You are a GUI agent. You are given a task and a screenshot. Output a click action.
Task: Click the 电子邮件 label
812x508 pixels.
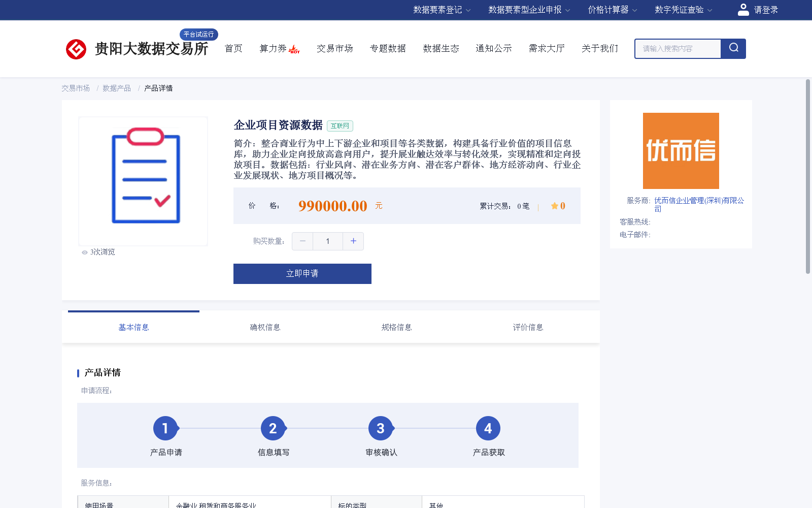tap(635, 235)
